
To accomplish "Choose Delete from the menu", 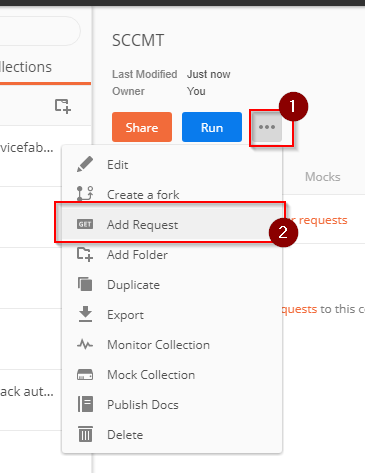I will pos(172,435).
